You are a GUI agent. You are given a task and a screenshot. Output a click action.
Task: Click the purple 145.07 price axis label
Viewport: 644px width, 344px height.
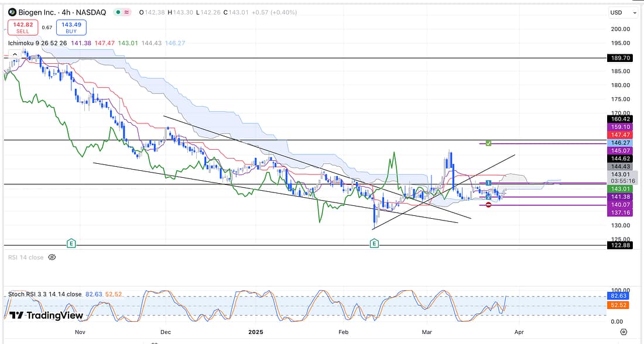coord(620,151)
